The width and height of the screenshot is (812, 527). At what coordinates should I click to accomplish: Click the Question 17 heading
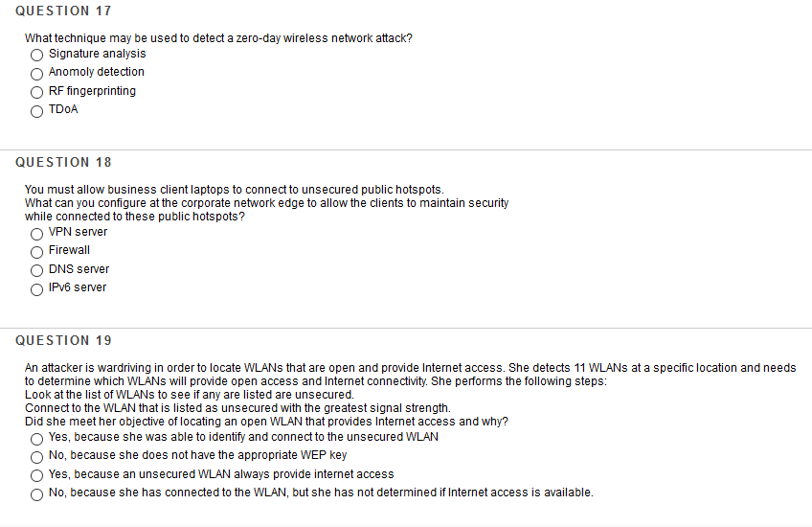[63, 11]
